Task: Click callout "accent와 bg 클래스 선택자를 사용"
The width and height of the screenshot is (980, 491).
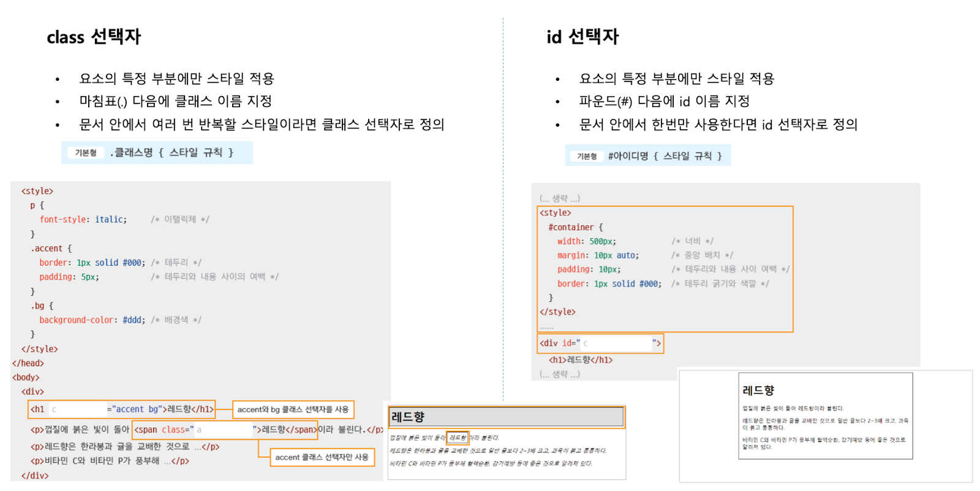Action: [293, 409]
